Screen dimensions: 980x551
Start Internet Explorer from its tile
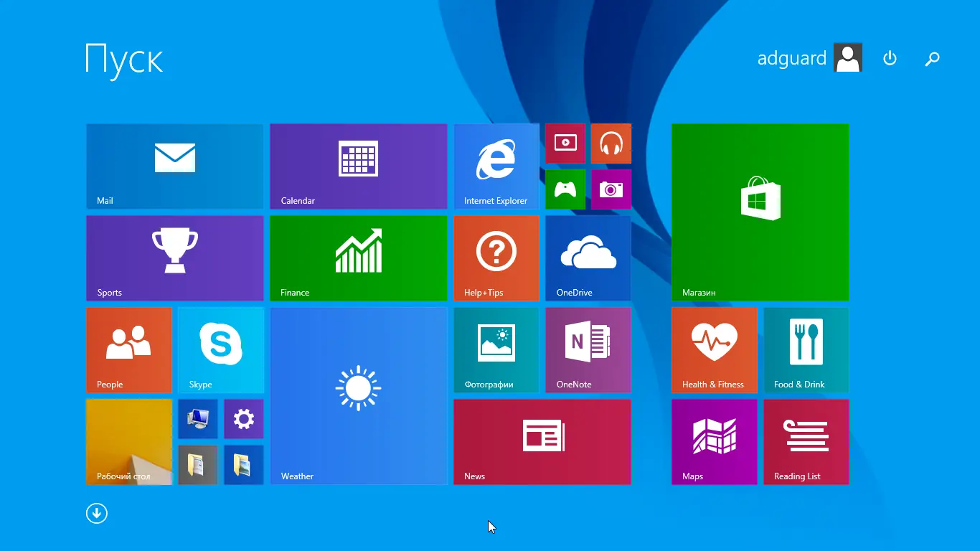pos(496,166)
